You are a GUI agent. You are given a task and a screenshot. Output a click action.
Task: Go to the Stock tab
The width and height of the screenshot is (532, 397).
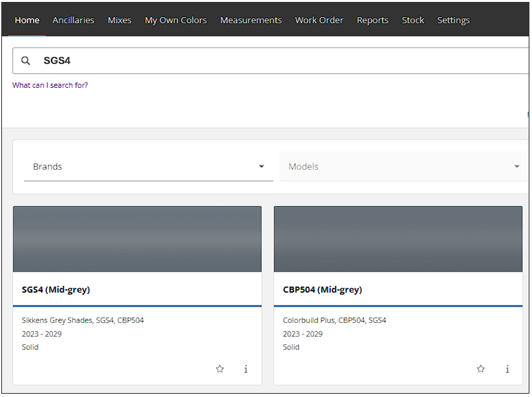click(413, 20)
